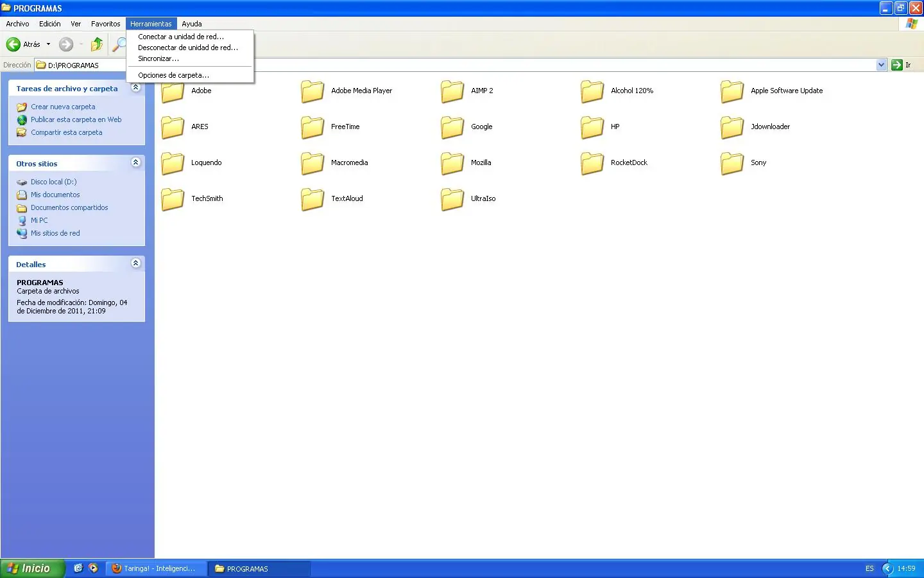
Task: Click Compartir esta carpeta link
Action: pyautogui.click(x=67, y=132)
